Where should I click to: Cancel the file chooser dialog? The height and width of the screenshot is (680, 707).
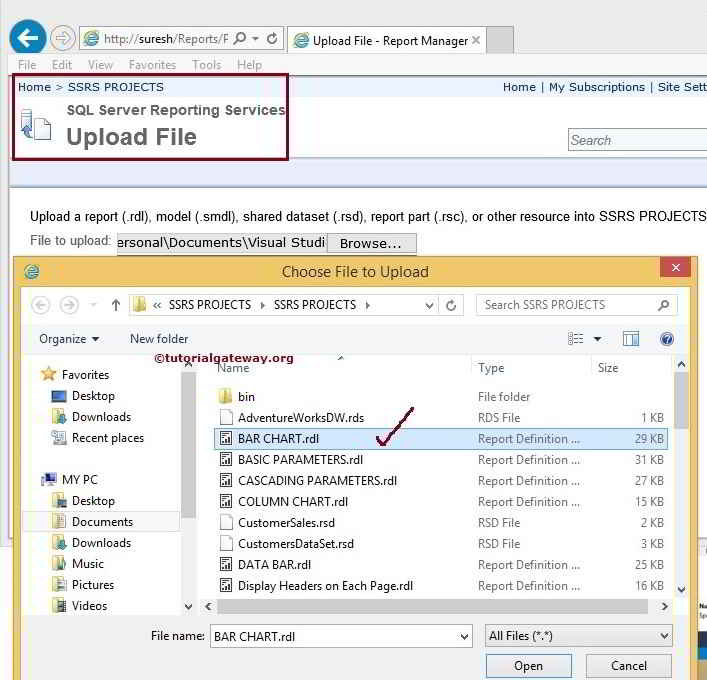(629, 666)
